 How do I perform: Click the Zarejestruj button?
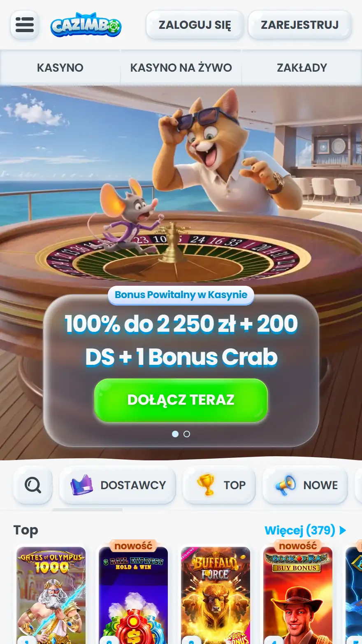coord(300,25)
